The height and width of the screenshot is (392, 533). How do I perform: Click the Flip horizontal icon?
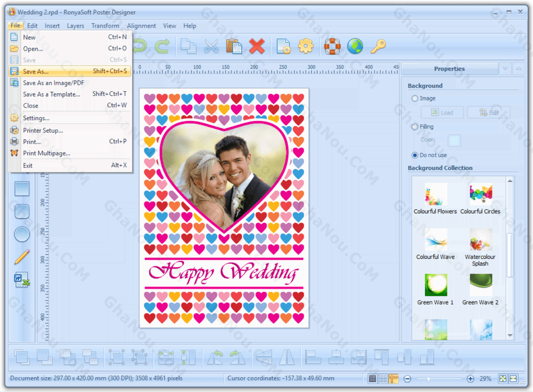click(286, 357)
